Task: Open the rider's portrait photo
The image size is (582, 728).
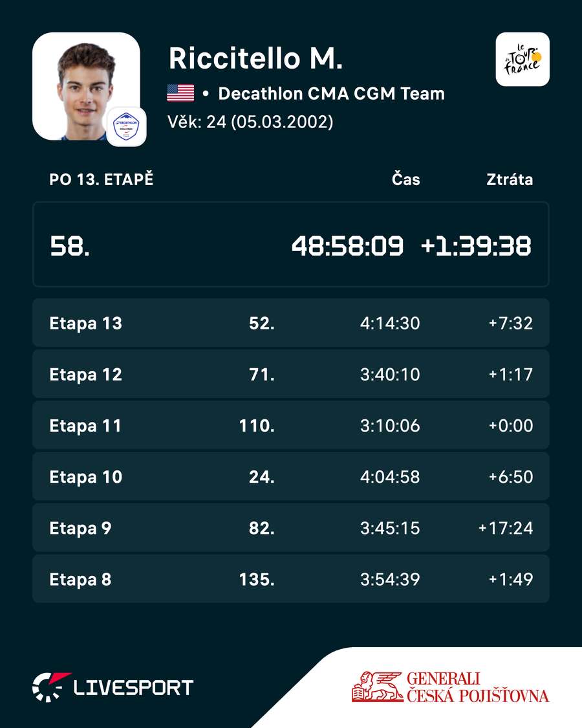Action: tap(86, 86)
